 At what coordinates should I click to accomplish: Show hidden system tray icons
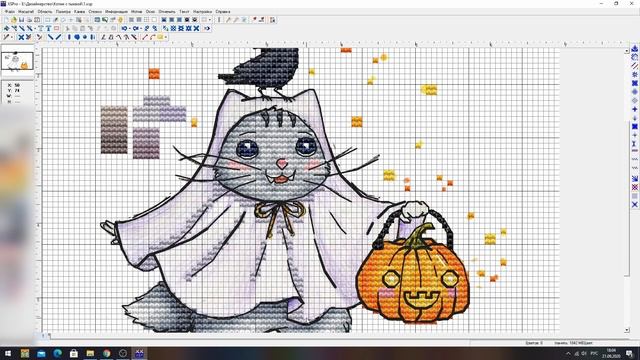click(568, 353)
